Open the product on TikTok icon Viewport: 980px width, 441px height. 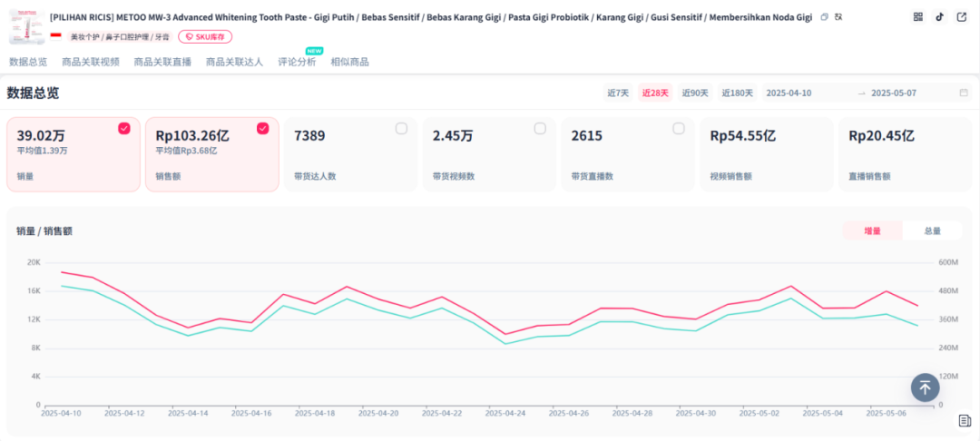click(939, 17)
